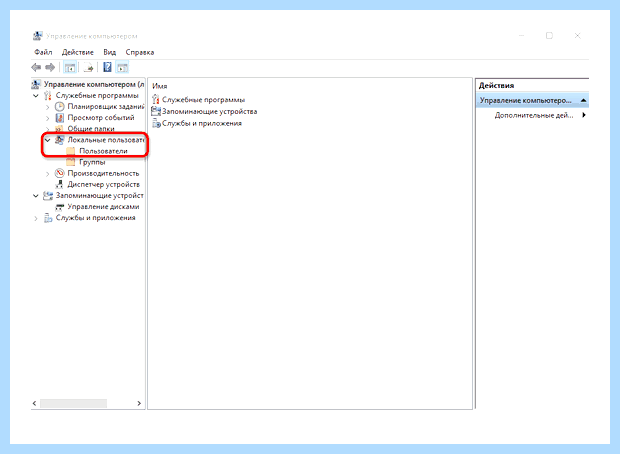620x454 pixels.
Task: Select Службы и приложения text in center list
Action: pyautogui.click(x=202, y=123)
